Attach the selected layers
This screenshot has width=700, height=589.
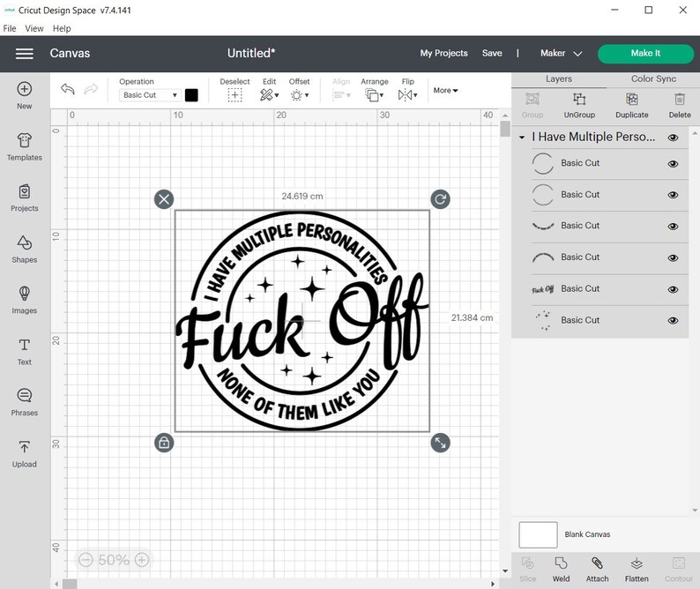[x=598, y=570]
